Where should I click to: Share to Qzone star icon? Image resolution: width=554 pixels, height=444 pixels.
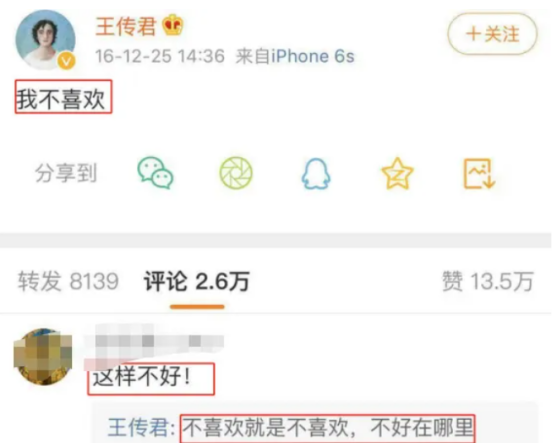[x=397, y=173]
